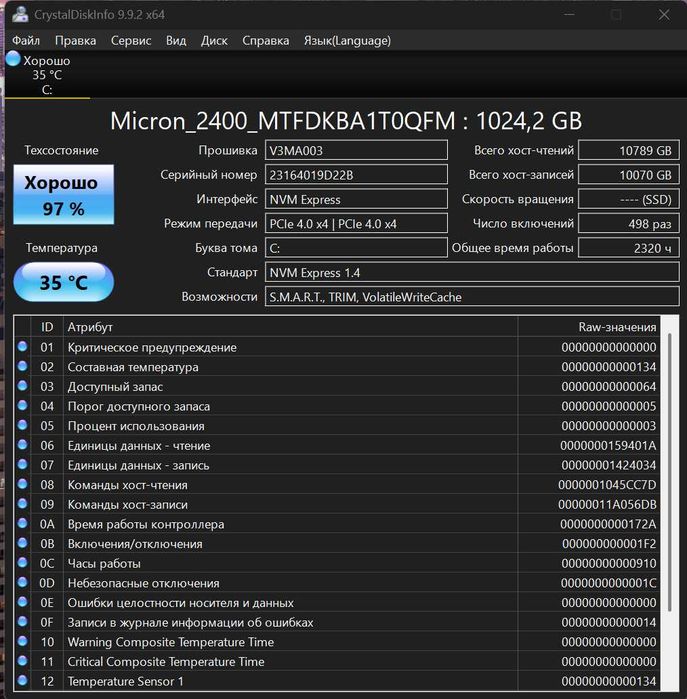Screen dimensions: 687x699
Task: Click the Прошивка field V3MA003
Action: [356, 150]
